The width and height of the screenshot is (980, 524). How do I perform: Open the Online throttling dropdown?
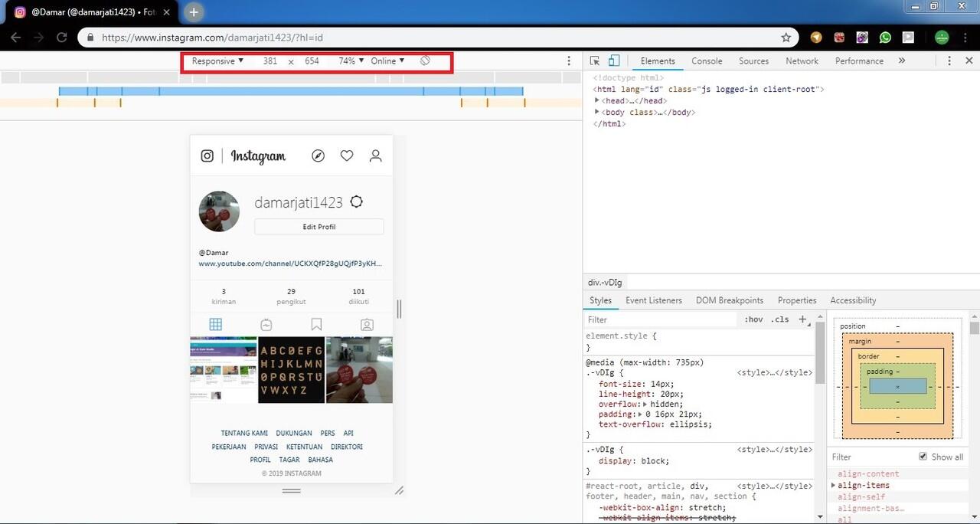(x=388, y=61)
